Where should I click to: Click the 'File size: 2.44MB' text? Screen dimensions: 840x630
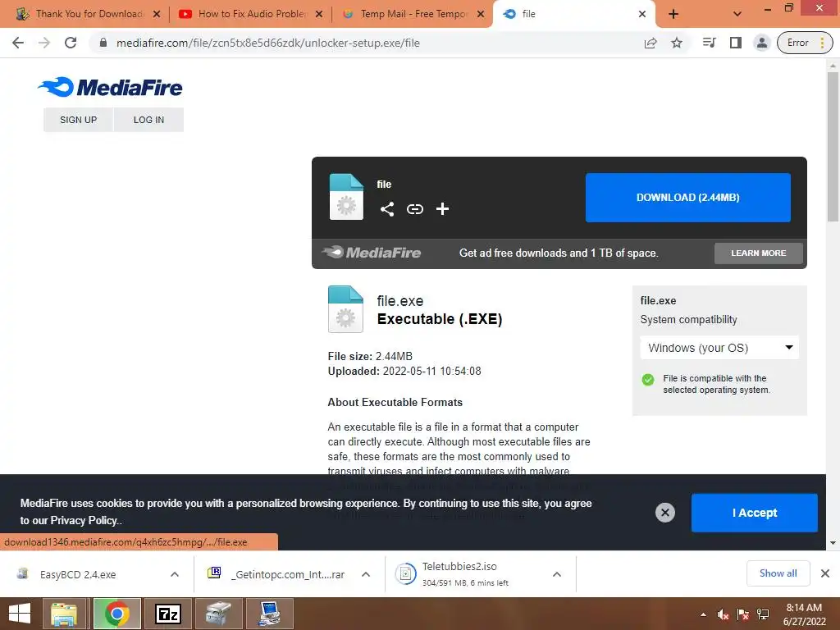point(370,356)
